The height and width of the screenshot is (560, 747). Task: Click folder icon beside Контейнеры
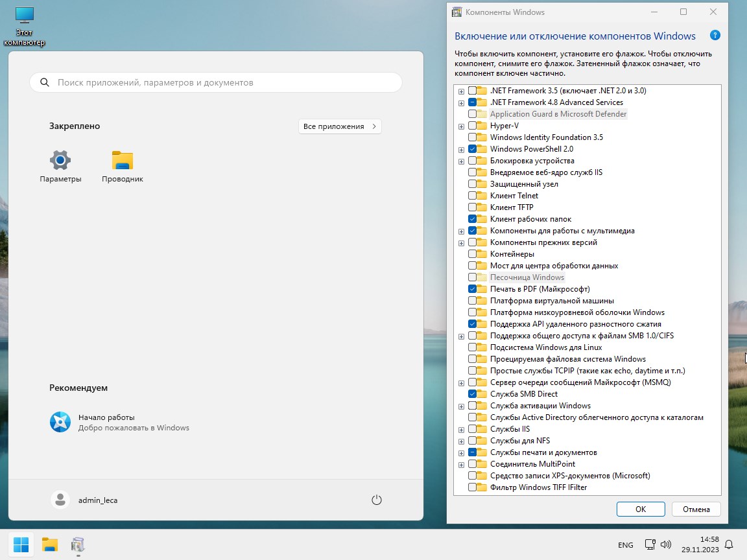(x=482, y=254)
